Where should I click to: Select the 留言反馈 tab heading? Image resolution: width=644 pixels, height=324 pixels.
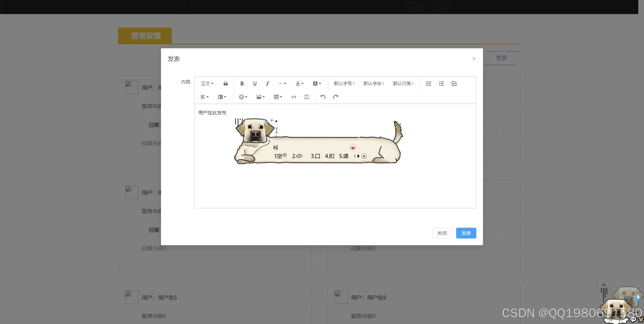(145, 36)
